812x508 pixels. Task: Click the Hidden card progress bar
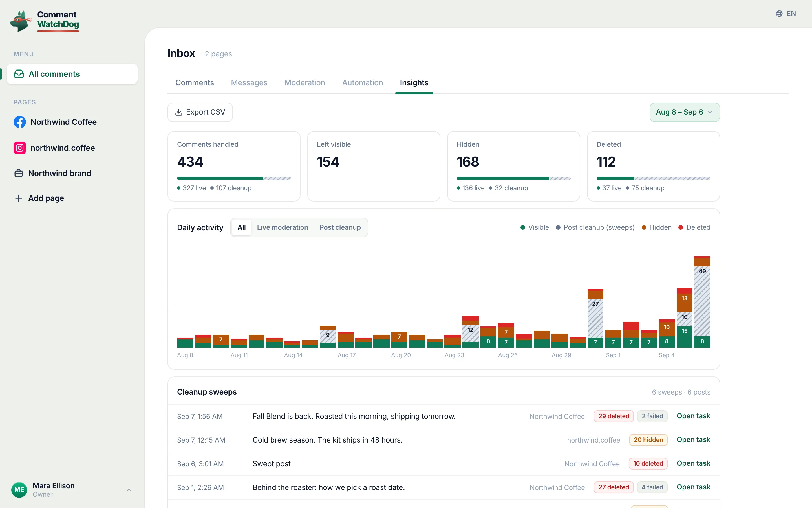click(513, 178)
